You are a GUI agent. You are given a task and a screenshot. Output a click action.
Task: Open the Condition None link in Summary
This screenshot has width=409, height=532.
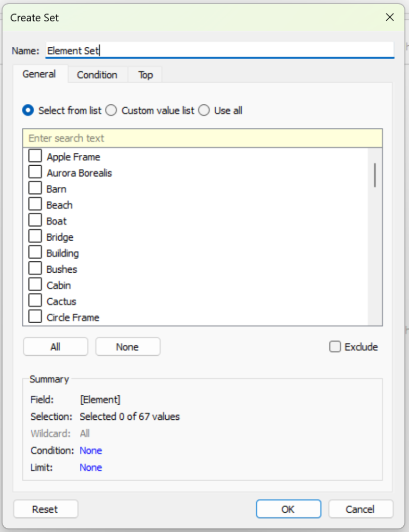(x=90, y=450)
